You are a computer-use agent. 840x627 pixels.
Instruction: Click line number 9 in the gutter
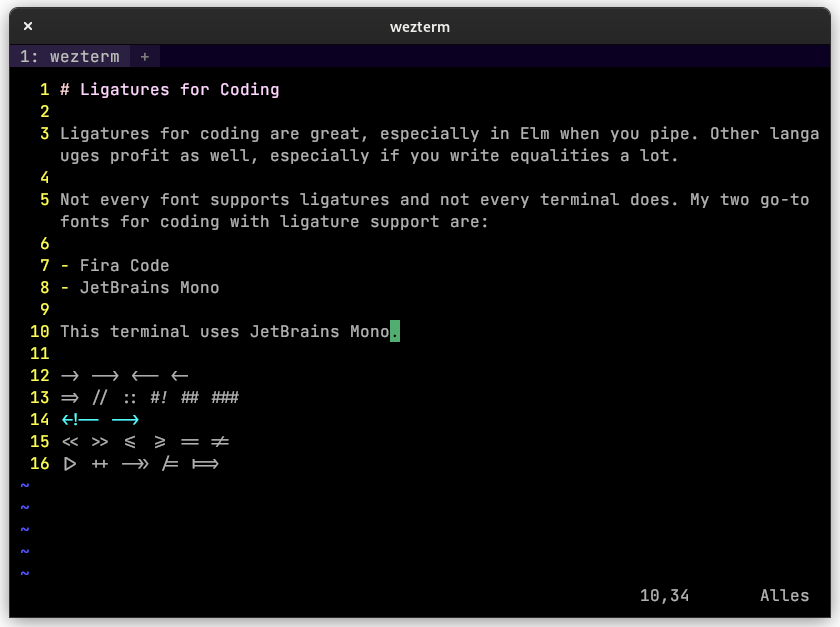click(44, 309)
